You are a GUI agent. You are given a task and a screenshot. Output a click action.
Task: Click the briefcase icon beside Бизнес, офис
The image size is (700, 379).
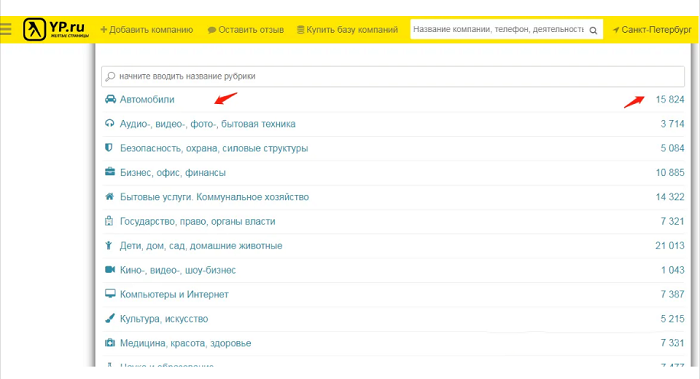pos(110,172)
